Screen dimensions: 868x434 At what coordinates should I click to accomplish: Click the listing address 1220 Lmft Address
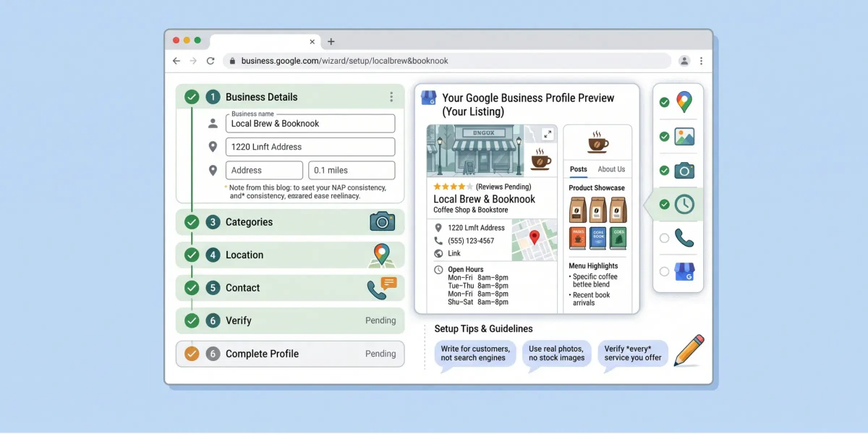477,228
